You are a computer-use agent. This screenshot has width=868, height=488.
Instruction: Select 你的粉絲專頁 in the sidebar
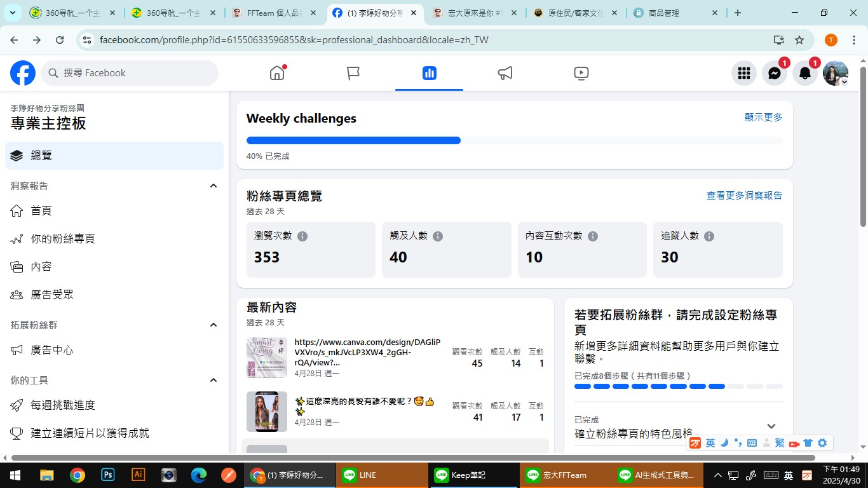pos(63,239)
